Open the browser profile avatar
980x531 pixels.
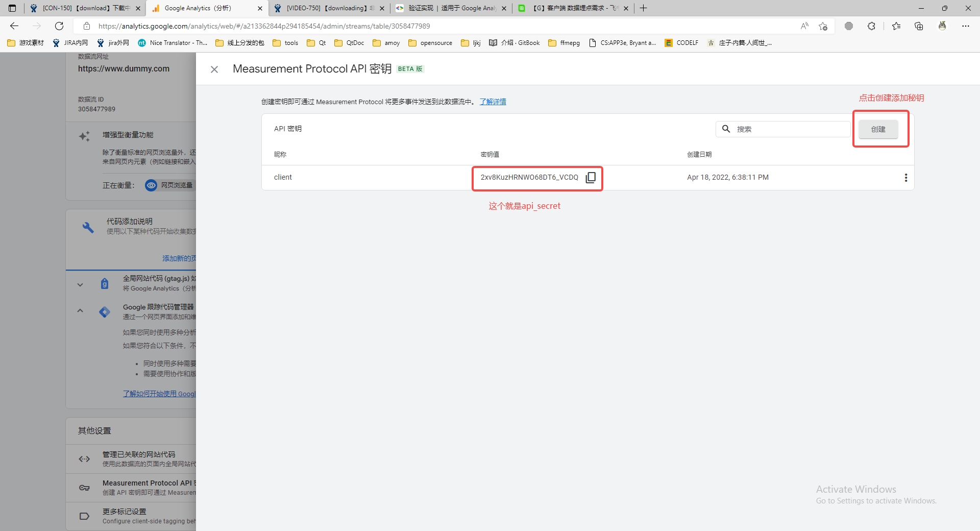(x=942, y=26)
